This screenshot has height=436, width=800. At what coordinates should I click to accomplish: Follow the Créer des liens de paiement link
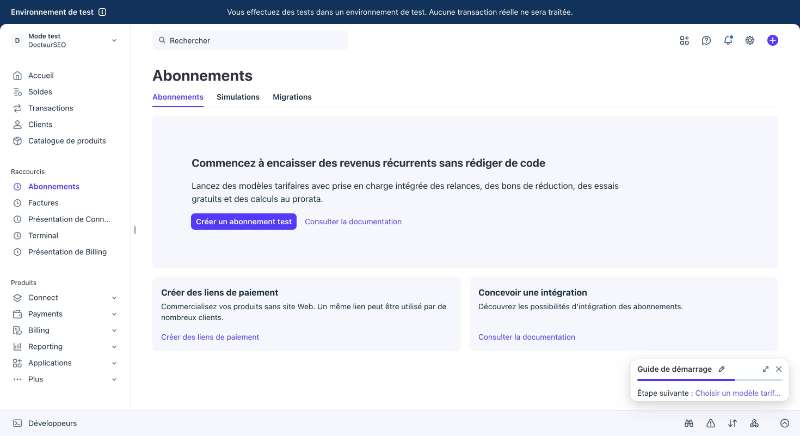pyautogui.click(x=210, y=337)
